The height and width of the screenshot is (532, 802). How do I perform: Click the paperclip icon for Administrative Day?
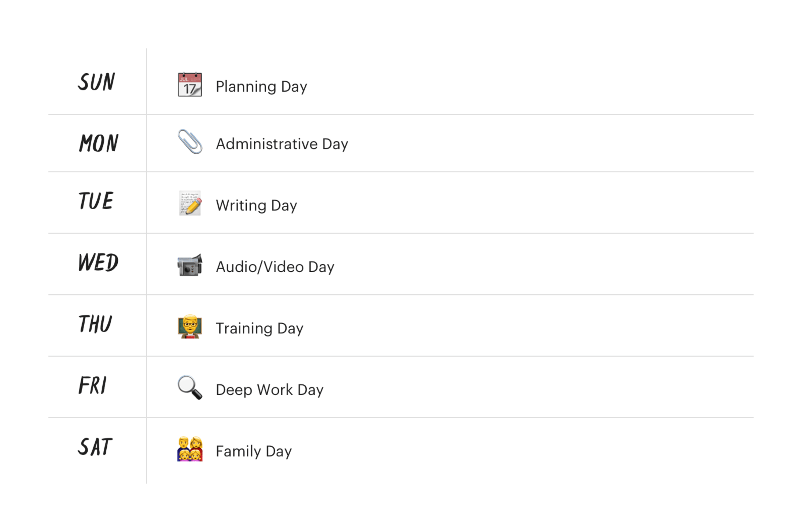click(x=190, y=141)
